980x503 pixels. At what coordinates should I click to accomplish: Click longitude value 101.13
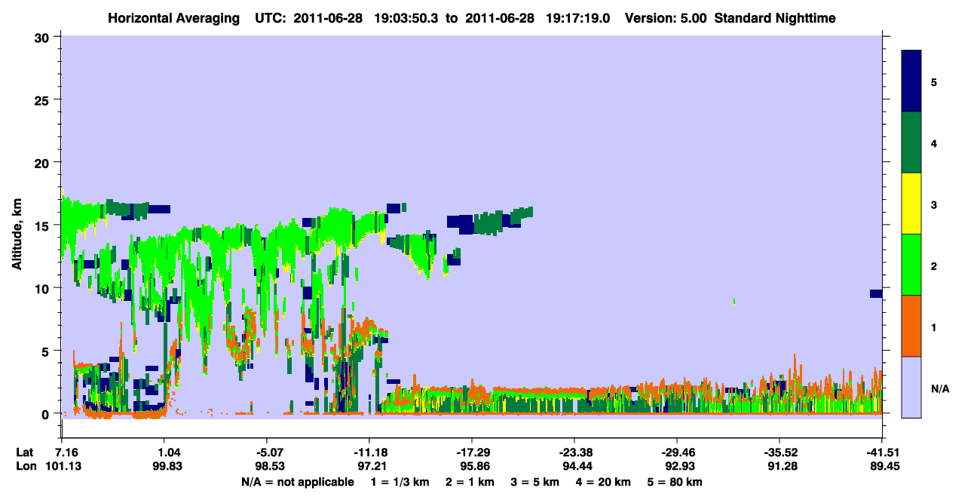(x=63, y=467)
